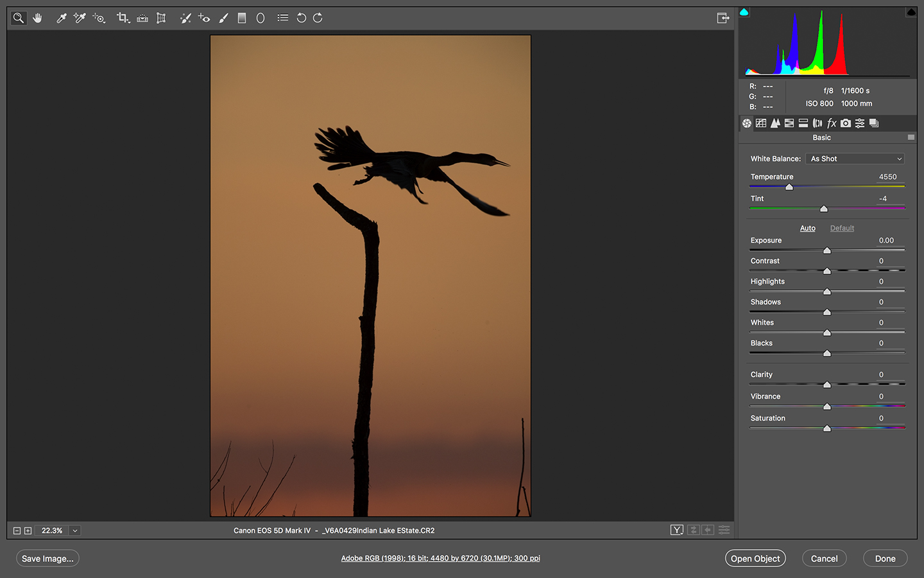Toggle highlight clipping warning in histogram
This screenshot has height=578, width=924.
pos(911,12)
